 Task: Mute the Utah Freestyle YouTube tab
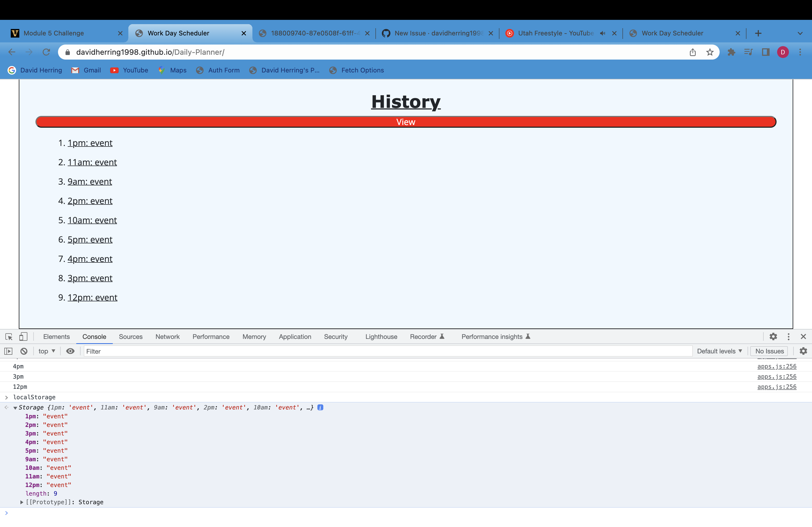coord(603,33)
